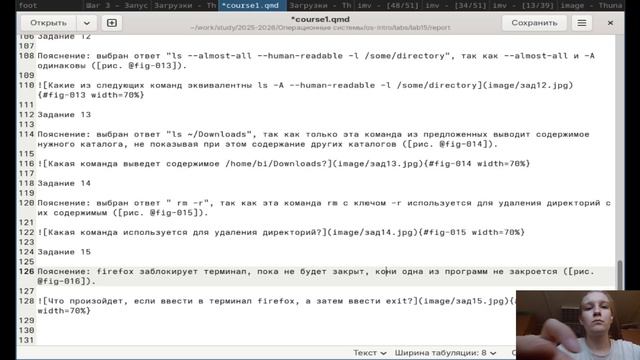Click line number 131 in the gutter
Image resolution: width=640 pixels, height=360 pixels.
(x=26, y=340)
